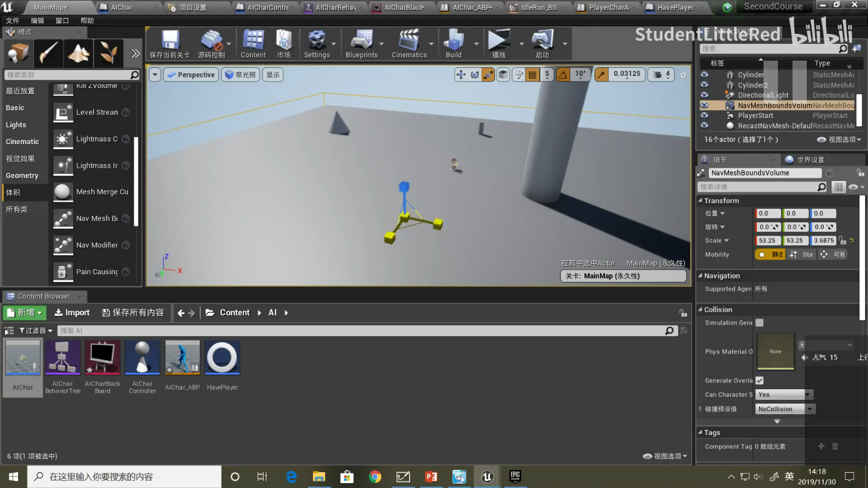This screenshot has height=488, width=868.
Task: Toggle world/local coordinate space icon
Action: click(x=503, y=75)
